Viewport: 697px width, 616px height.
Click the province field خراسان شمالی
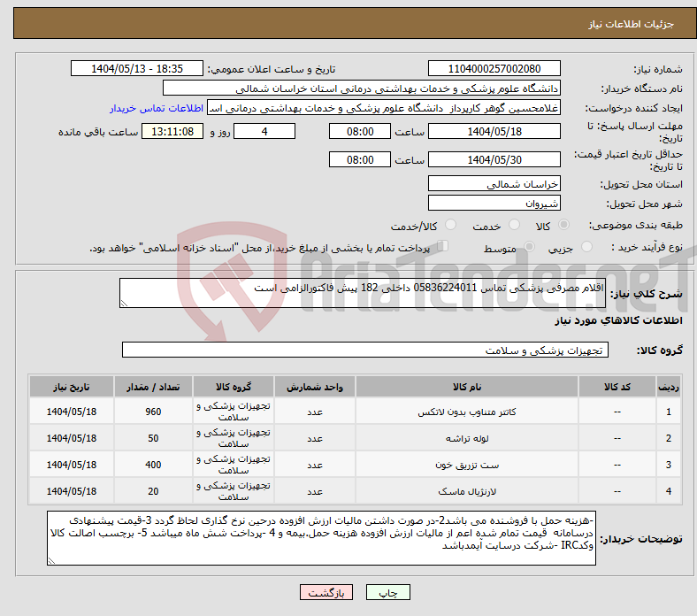(494, 183)
